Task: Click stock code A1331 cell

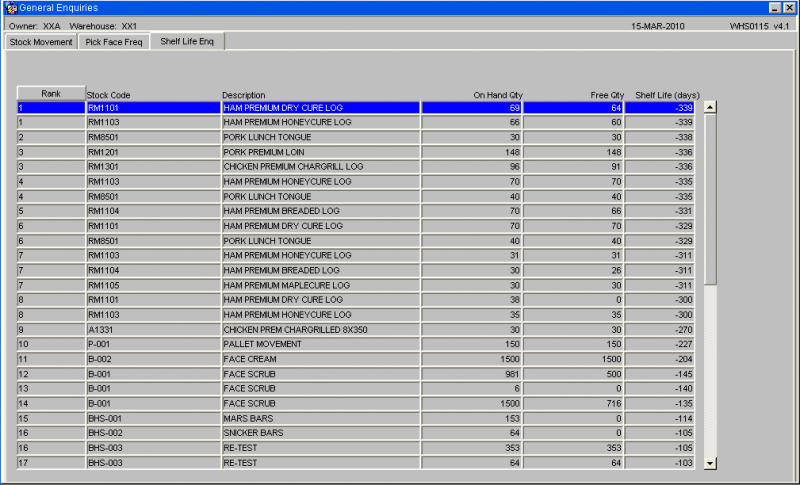Action: coord(153,329)
